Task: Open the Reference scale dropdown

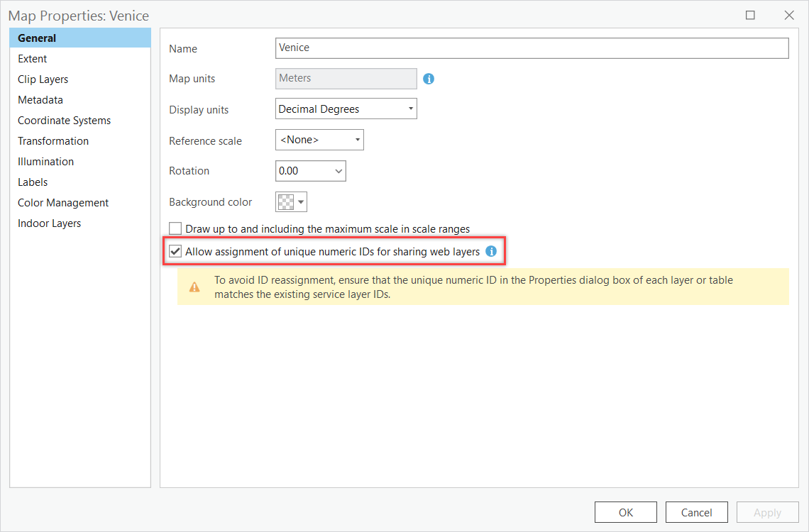Action: 357,139
